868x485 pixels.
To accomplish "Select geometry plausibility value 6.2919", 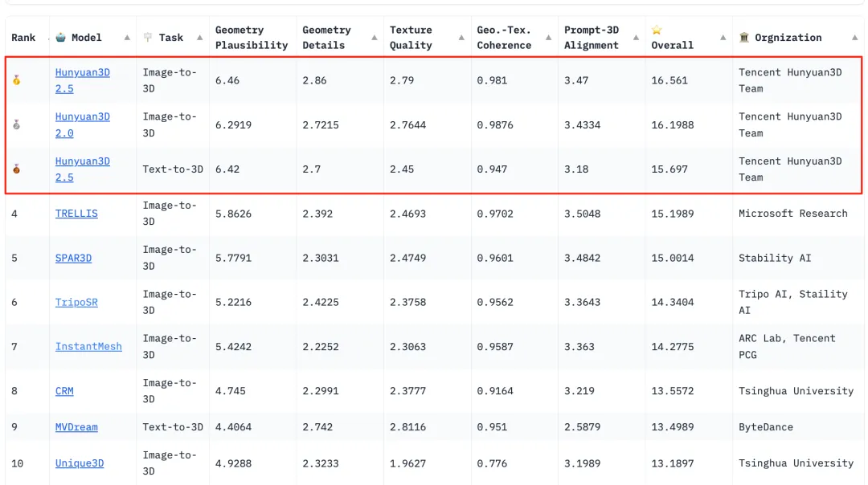I will [x=234, y=125].
